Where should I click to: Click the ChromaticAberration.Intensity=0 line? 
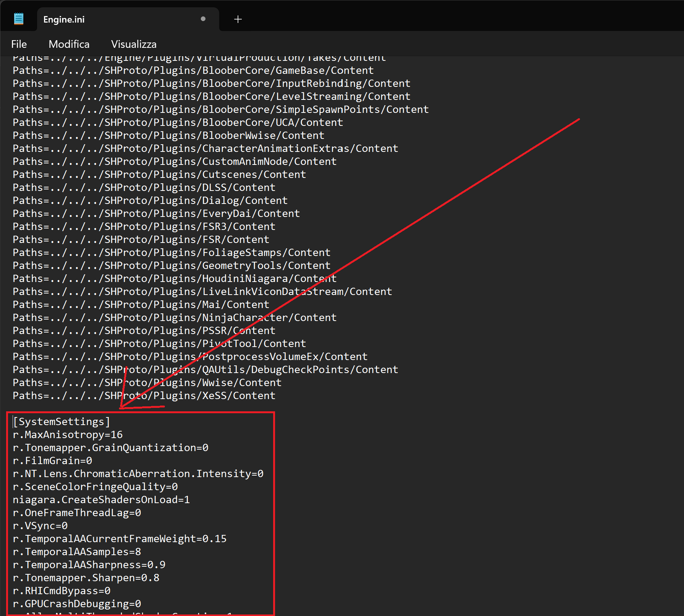(138, 474)
